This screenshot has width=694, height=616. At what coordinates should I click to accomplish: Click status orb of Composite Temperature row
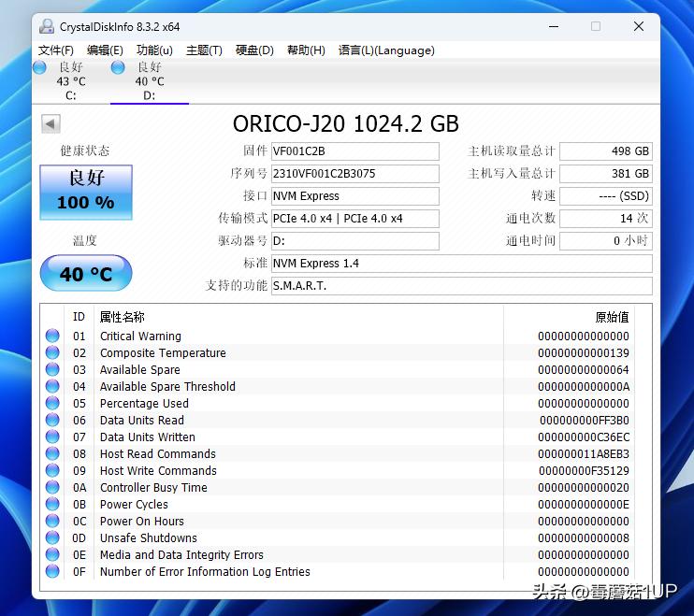pyautogui.click(x=52, y=352)
